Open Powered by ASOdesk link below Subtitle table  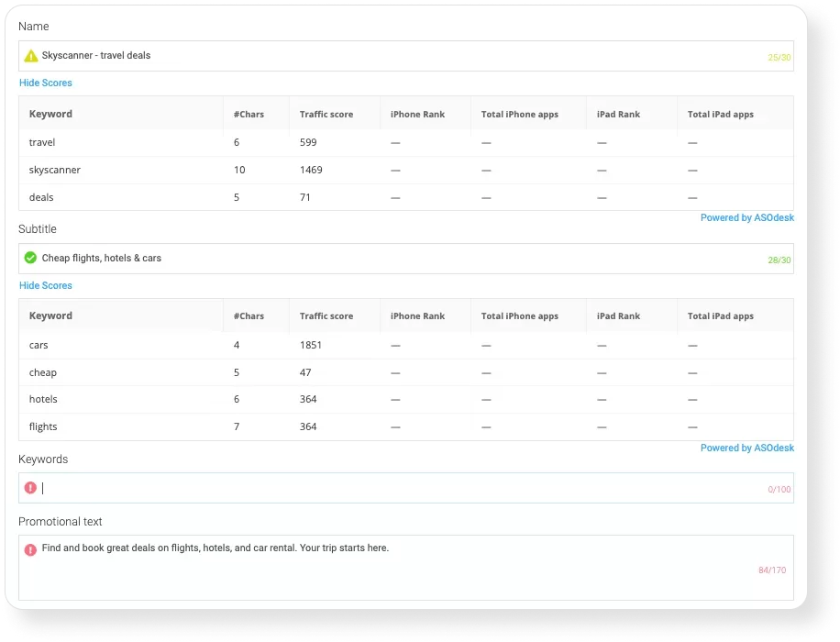click(x=747, y=448)
